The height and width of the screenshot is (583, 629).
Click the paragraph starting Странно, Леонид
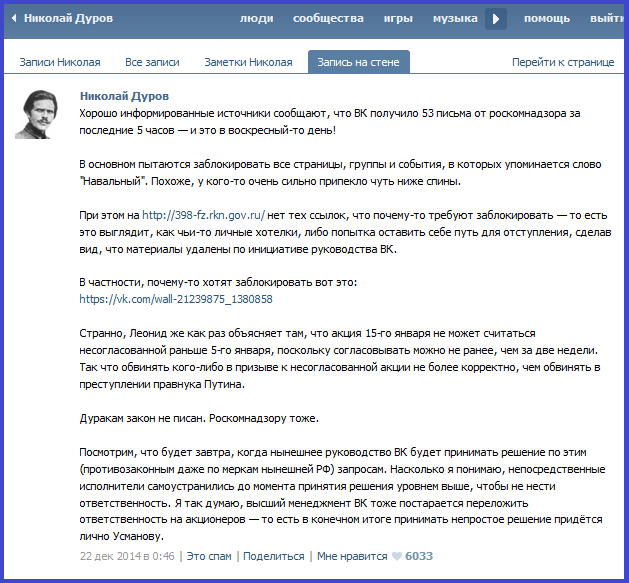[x=340, y=359]
